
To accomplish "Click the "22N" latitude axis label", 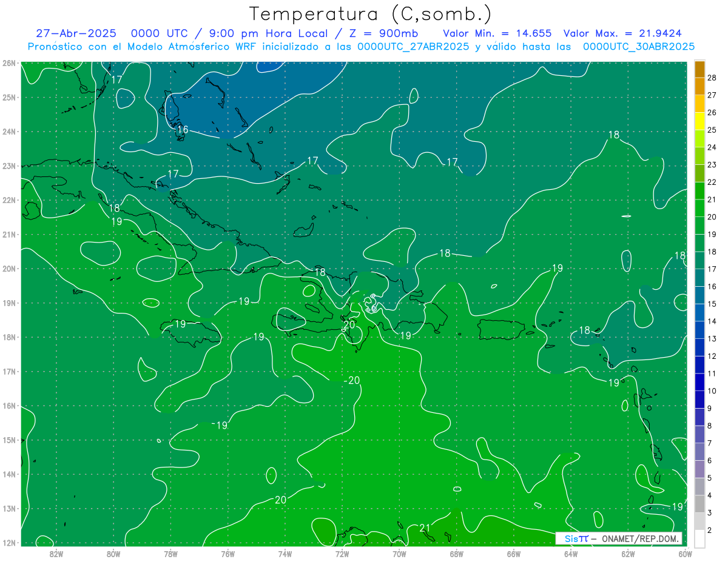I will click(9, 200).
